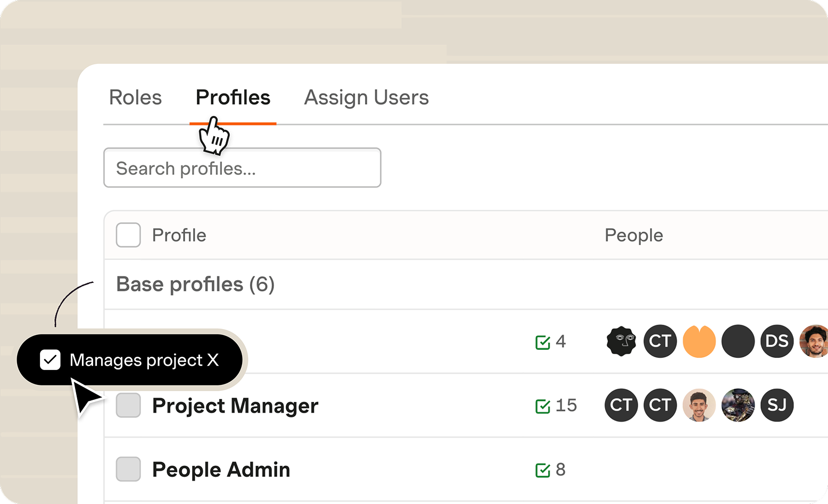Click the People column header
The image size is (828, 504).
tap(634, 236)
